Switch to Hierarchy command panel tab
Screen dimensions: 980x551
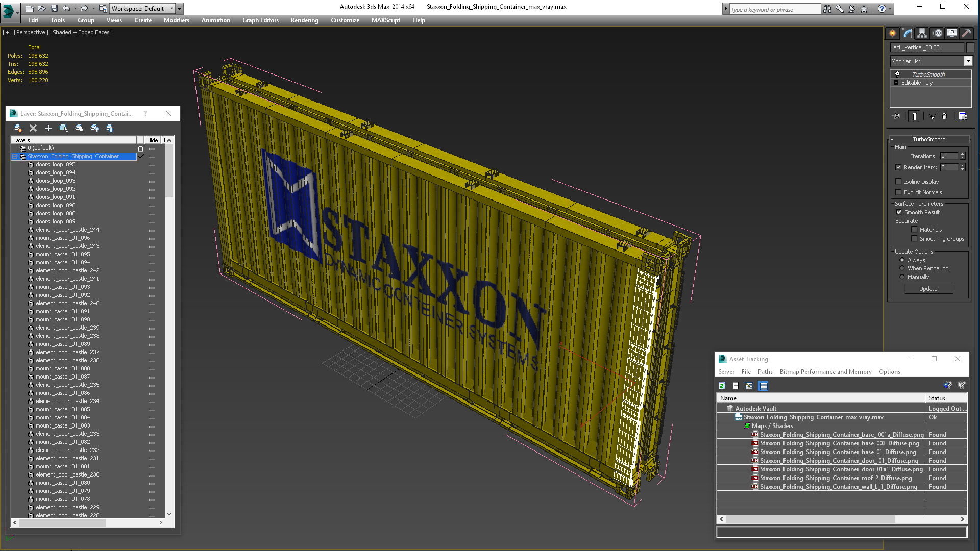922,33
